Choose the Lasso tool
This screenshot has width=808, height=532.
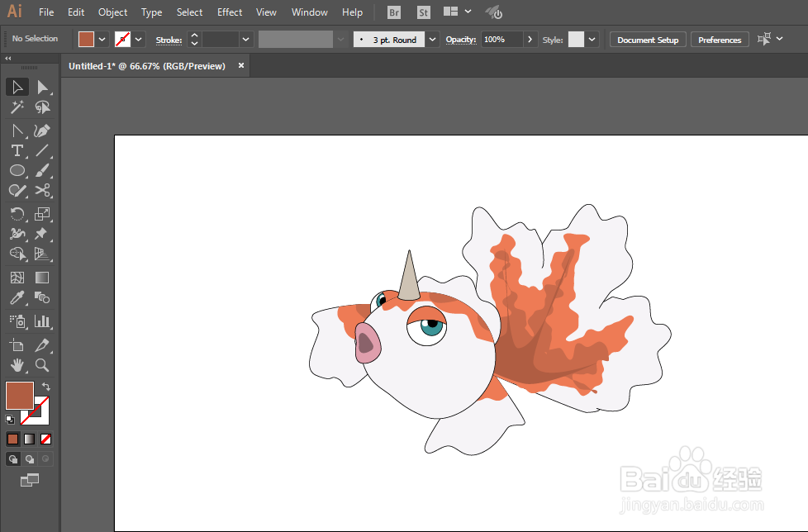42,107
